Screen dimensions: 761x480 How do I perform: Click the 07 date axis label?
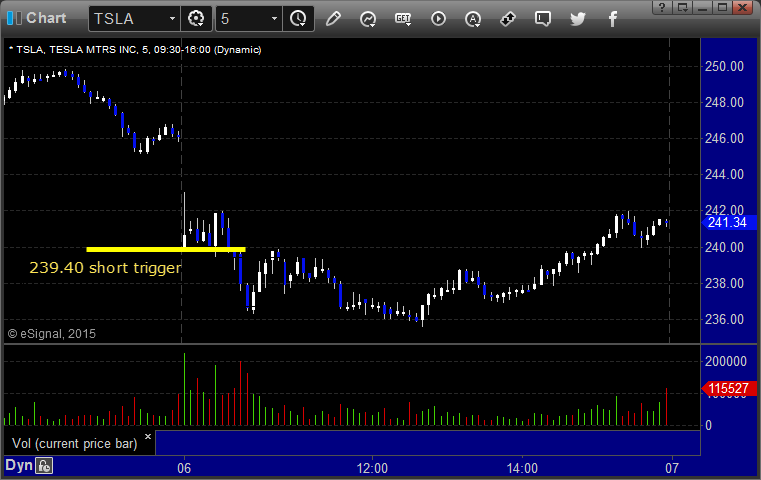tap(672, 468)
